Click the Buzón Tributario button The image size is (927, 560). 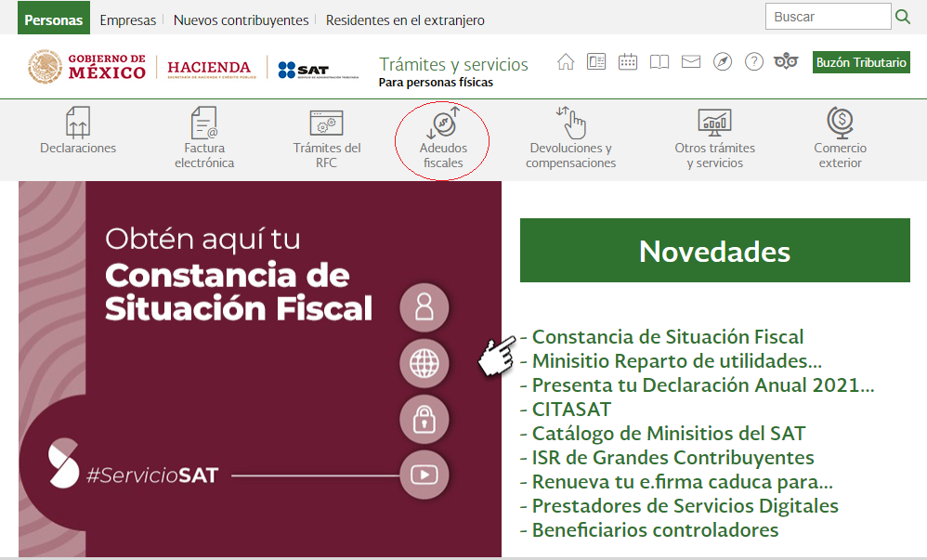(860, 62)
